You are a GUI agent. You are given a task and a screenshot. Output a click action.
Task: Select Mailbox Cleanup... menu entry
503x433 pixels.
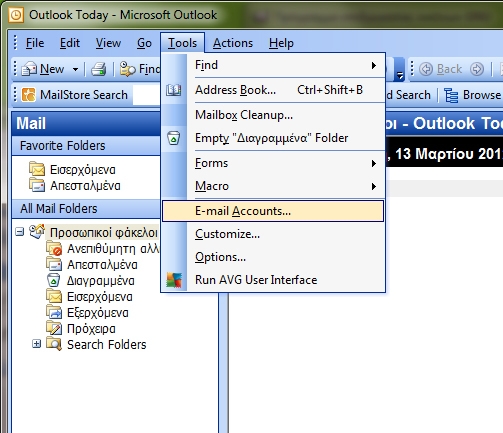click(x=273, y=115)
